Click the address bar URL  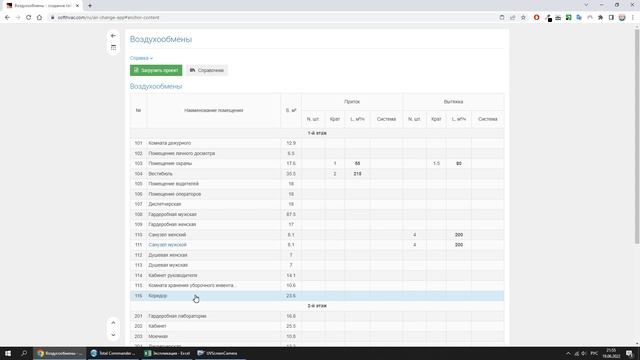tap(108, 18)
